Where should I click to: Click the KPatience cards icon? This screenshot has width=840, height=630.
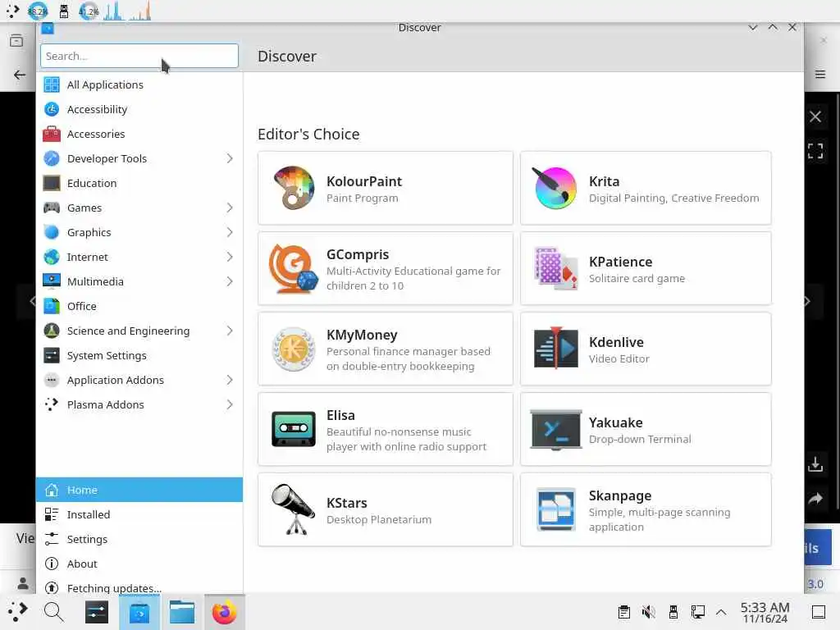[x=555, y=268]
